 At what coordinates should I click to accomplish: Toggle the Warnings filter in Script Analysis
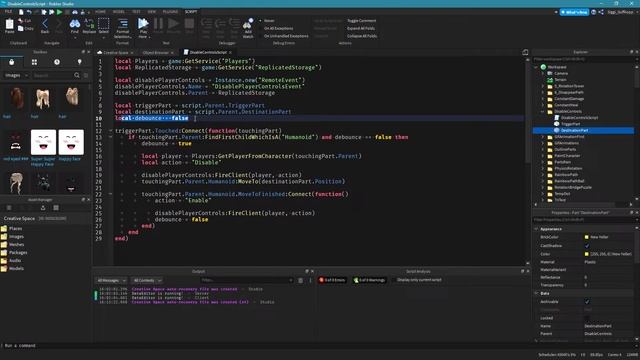point(369,280)
